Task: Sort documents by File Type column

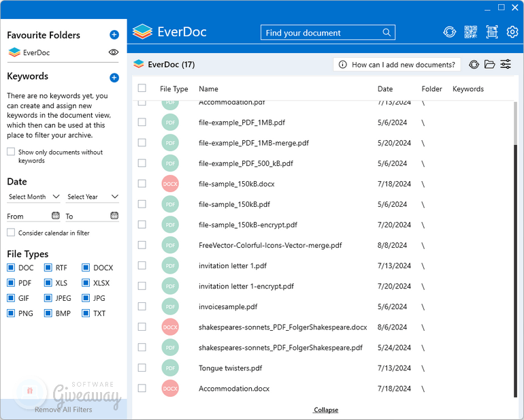Action: coord(174,89)
